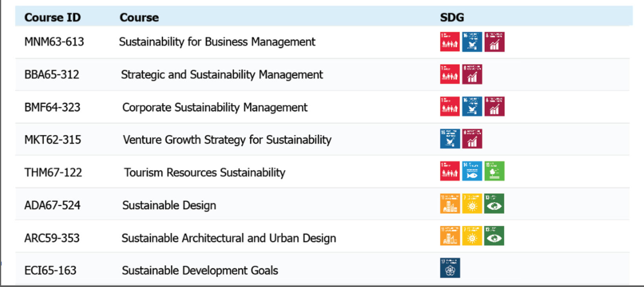
Task: Click the Course ID column header
Action: [52, 17]
